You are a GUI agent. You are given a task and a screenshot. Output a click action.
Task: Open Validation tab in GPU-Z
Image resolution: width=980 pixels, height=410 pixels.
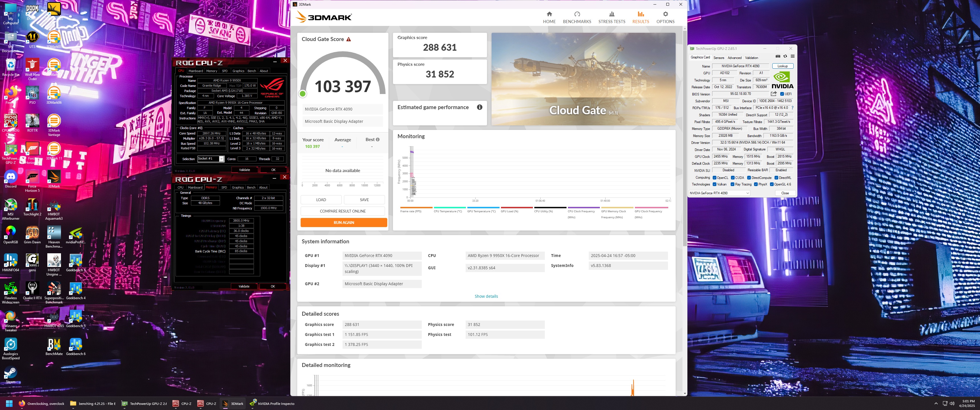click(751, 58)
